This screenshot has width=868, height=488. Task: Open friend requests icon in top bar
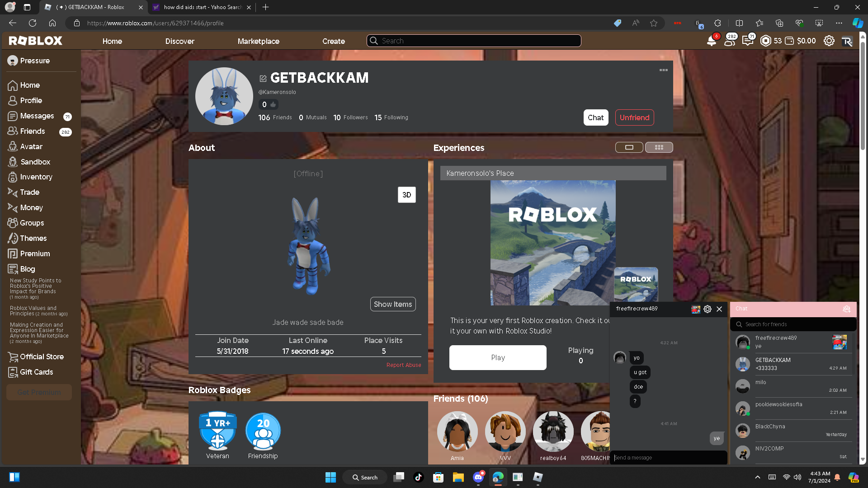point(730,41)
